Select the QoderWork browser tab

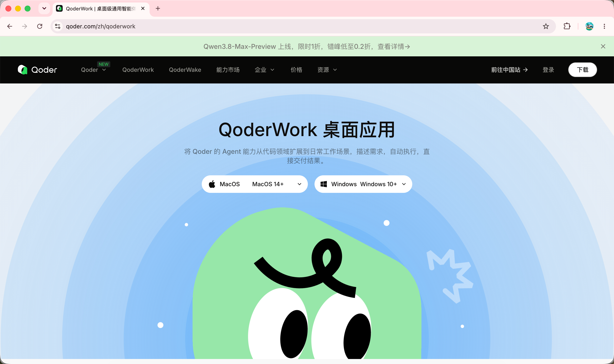click(101, 9)
